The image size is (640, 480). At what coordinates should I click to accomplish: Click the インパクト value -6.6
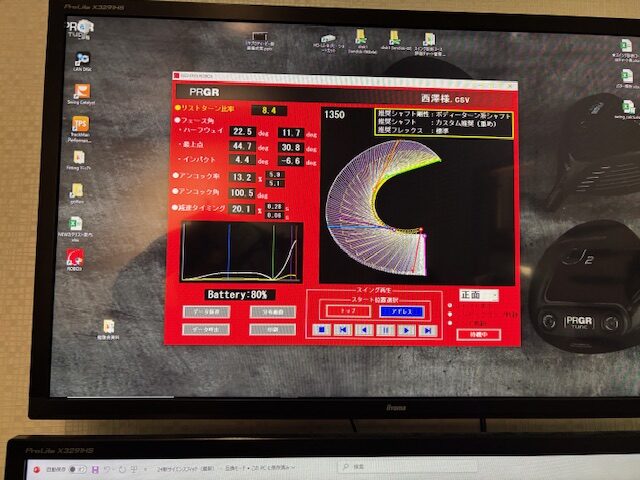pyautogui.click(x=291, y=161)
